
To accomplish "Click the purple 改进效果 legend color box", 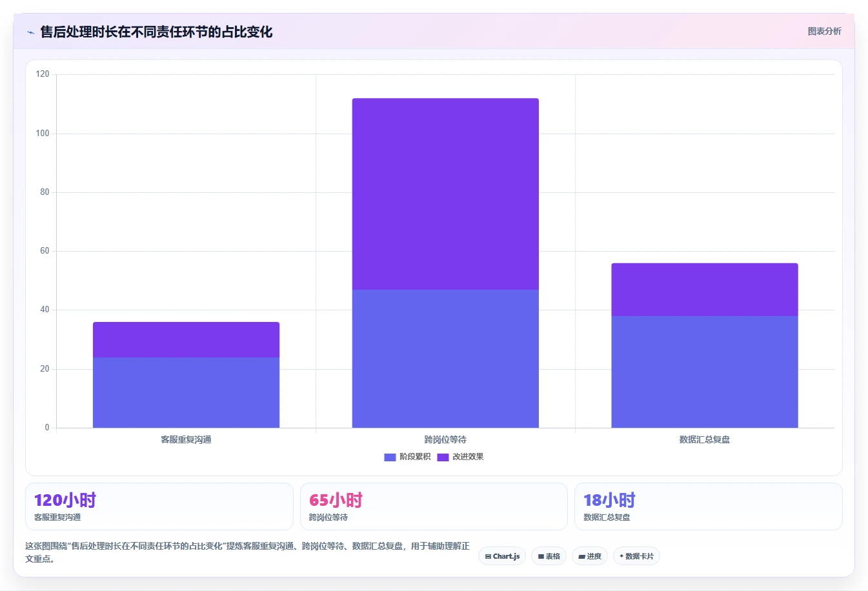I will click(x=443, y=457).
